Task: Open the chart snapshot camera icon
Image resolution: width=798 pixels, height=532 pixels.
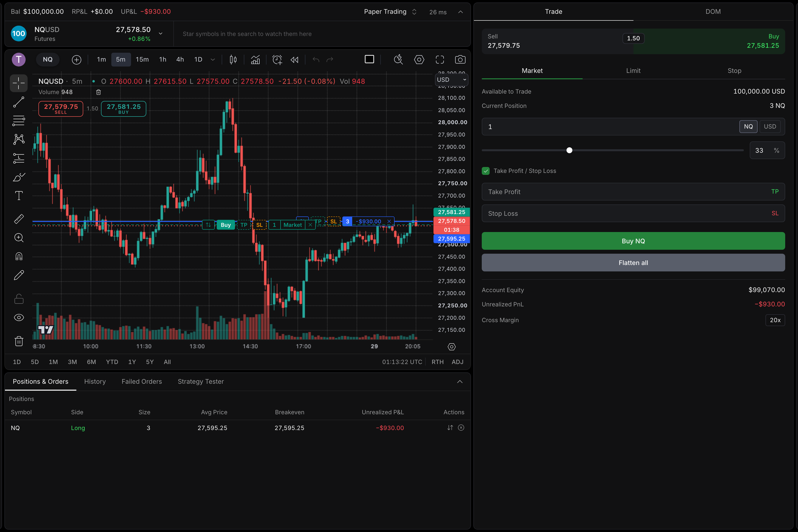Action: (460, 60)
